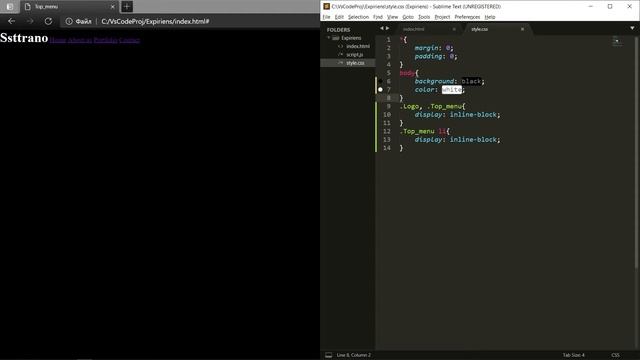
Task: Click the editor vertical scrollbar
Action: tap(636, 152)
